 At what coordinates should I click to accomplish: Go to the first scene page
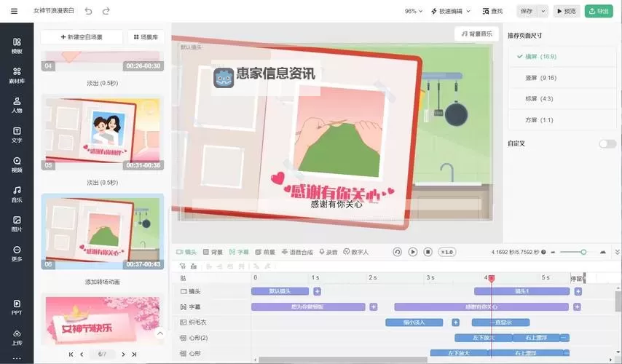pyautogui.click(x=71, y=354)
